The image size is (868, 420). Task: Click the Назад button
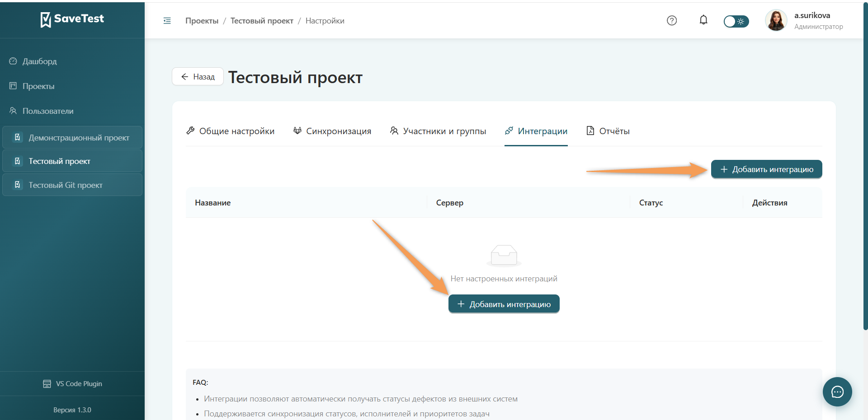click(198, 77)
